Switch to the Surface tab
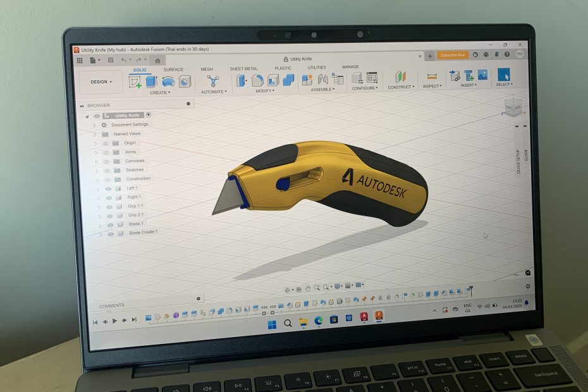The image size is (588, 392). [173, 70]
